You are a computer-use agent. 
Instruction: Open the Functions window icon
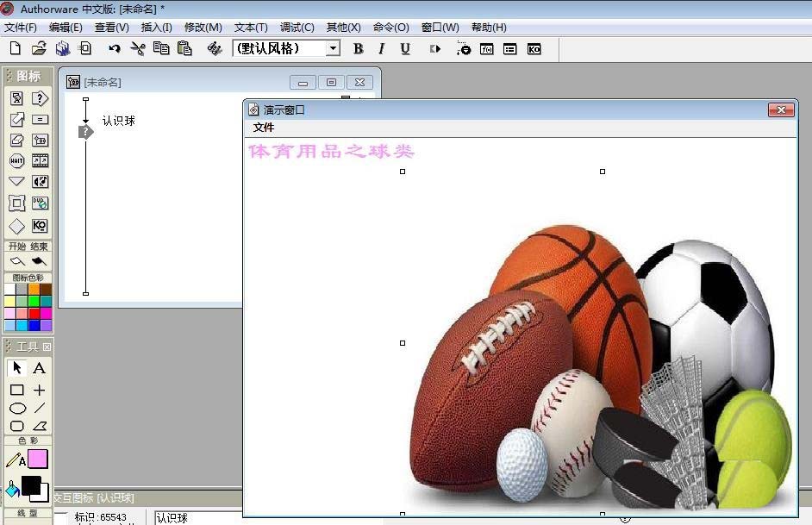pos(487,49)
